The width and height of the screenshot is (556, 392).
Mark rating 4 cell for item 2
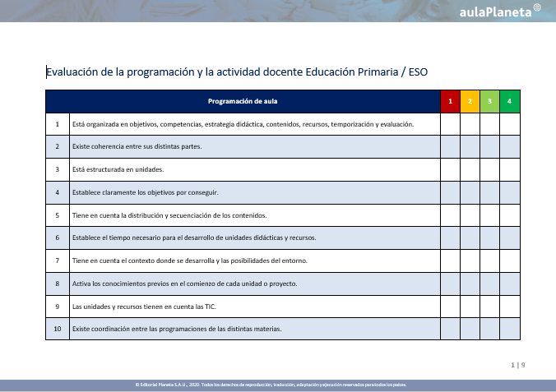click(510, 147)
